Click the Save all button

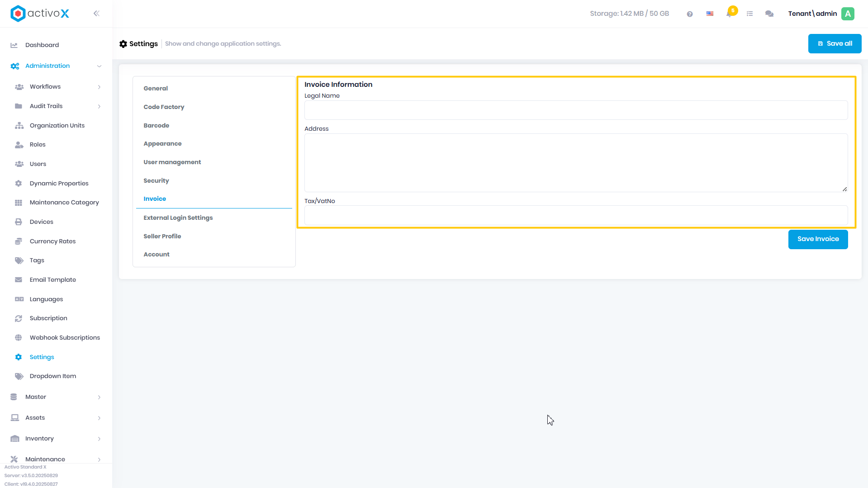click(x=835, y=44)
